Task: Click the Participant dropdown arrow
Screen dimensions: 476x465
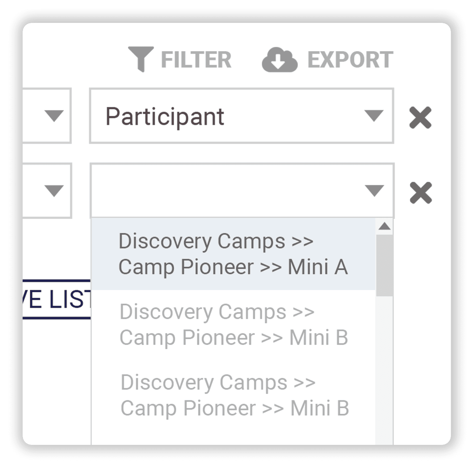Action: pyautogui.click(x=374, y=115)
